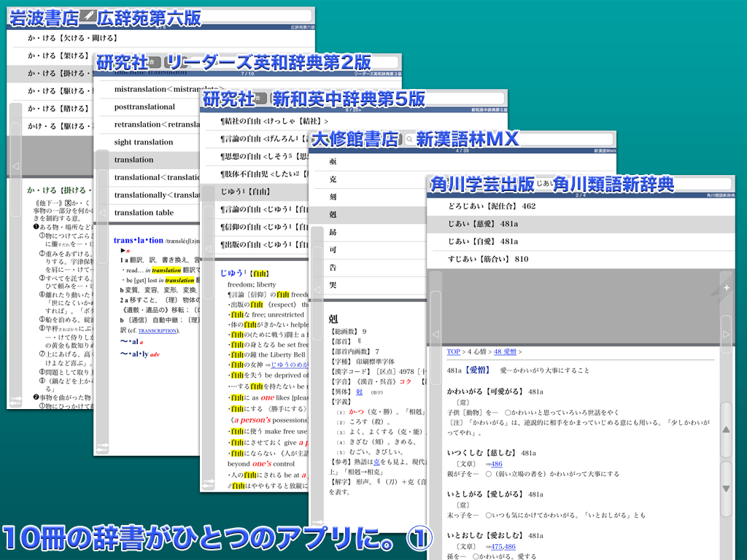Select the じあい【慈愛】 481a row
The width and height of the screenshot is (747, 560).
(581, 224)
